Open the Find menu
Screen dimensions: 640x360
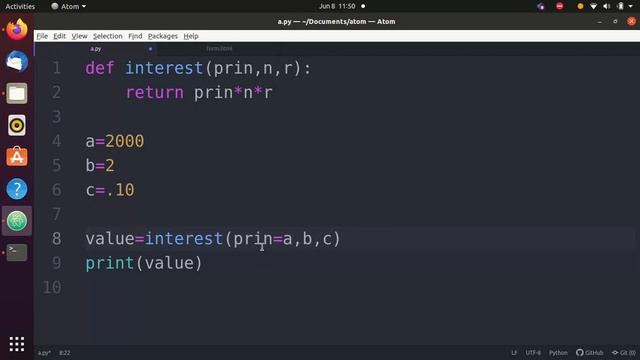click(135, 36)
